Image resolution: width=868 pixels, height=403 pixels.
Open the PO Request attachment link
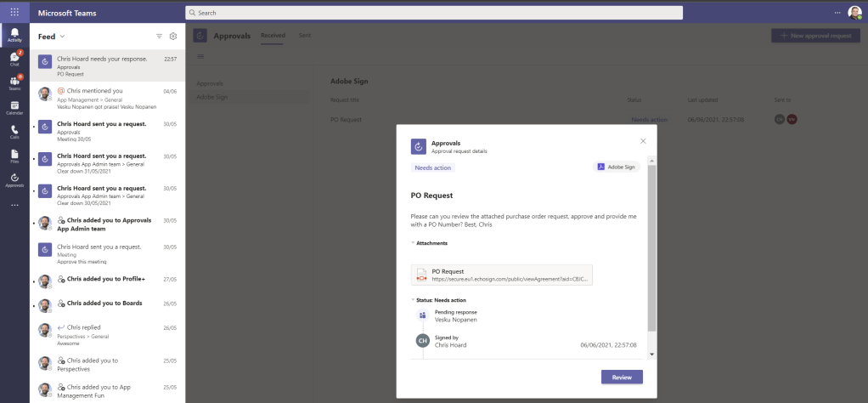pos(500,275)
